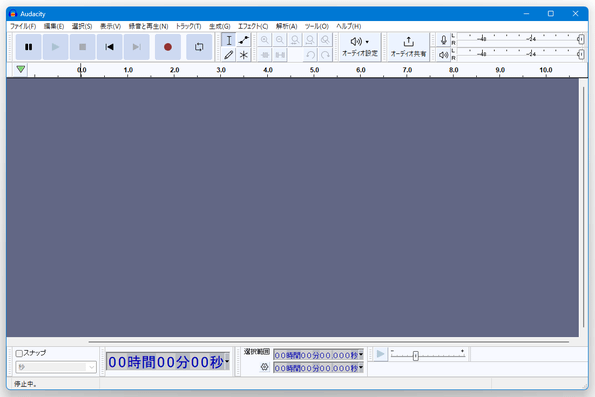Click selection settings gear icon
Image resolution: width=595 pixels, height=397 pixels.
pos(264,367)
